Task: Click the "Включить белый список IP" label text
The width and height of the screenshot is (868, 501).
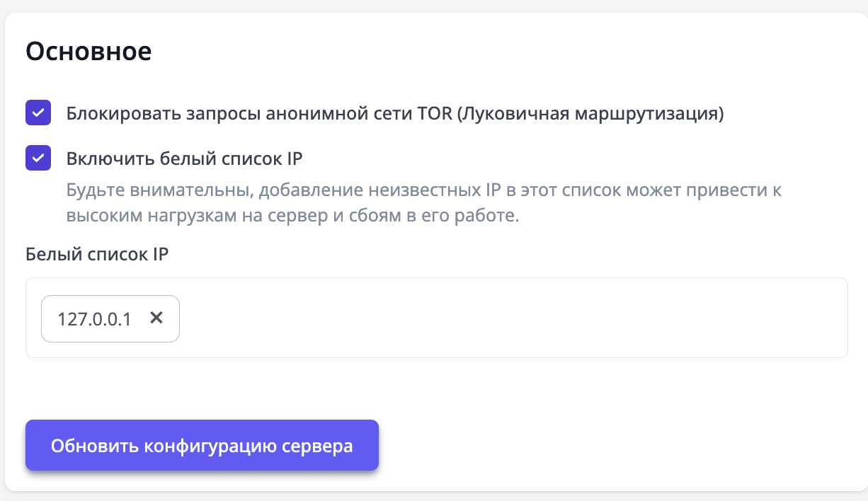Action: [x=184, y=159]
